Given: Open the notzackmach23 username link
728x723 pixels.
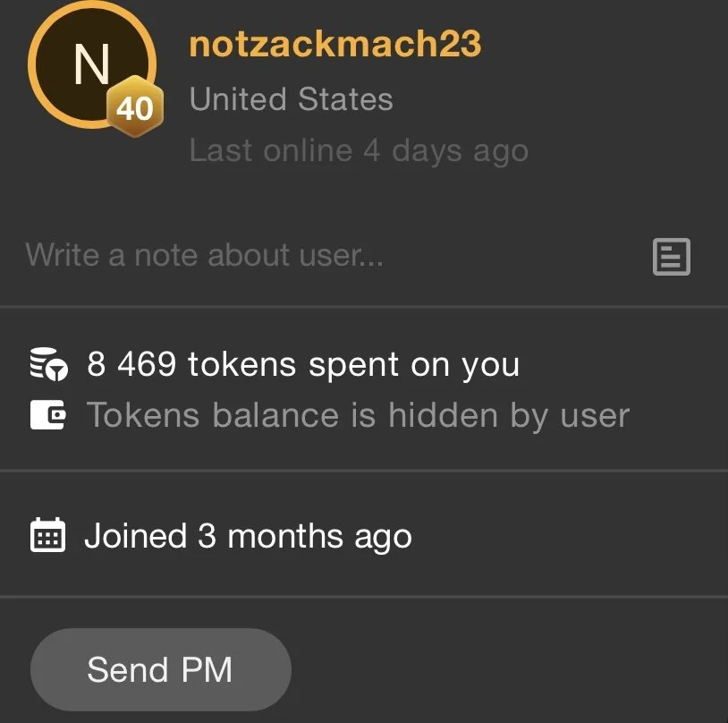Looking at the screenshot, I should (x=335, y=44).
